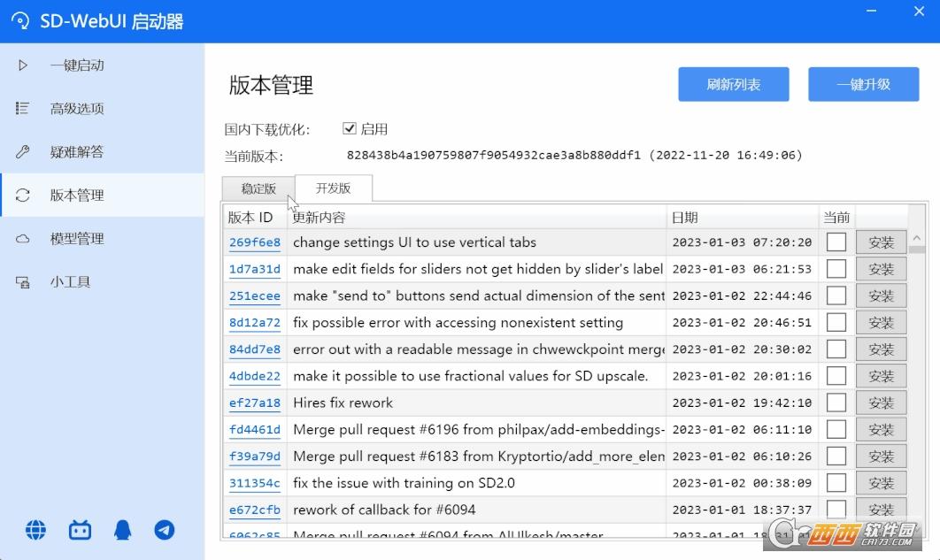Install version 4dbde22 with 安装
Screen dimensions: 940x560
coord(881,375)
